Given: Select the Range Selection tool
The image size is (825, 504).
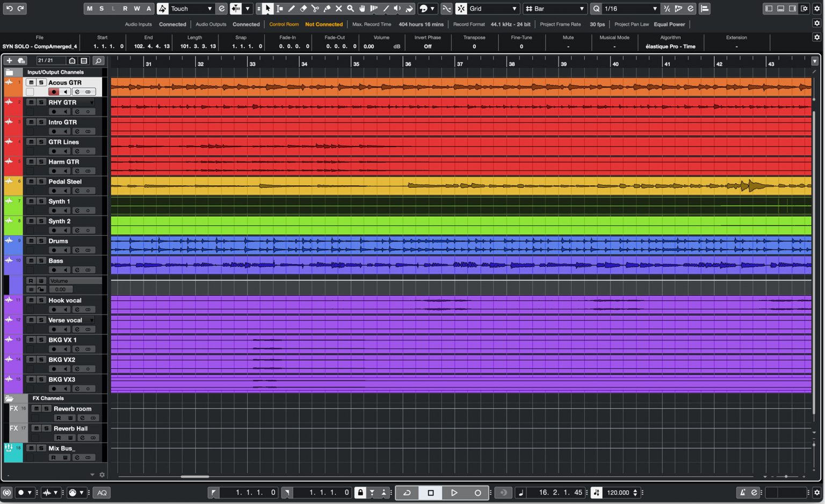Looking at the screenshot, I should (x=280, y=9).
